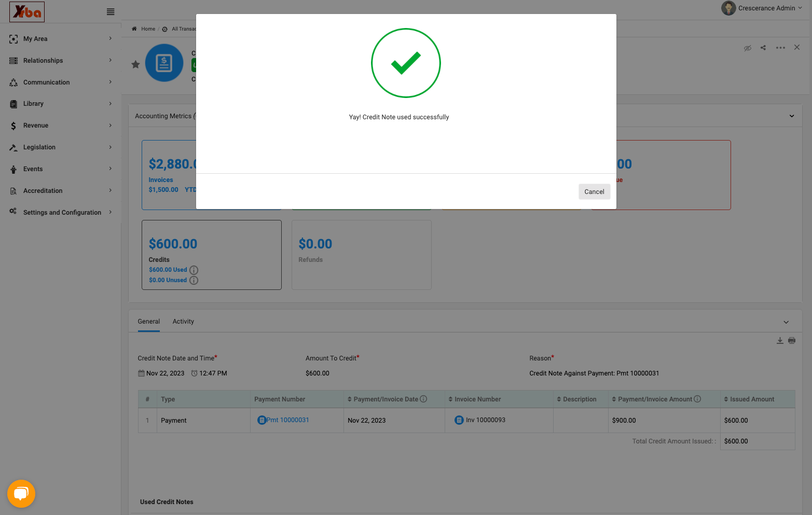This screenshot has width=812, height=515.
Task: Expand the Revenue menu
Action: point(61,126)
